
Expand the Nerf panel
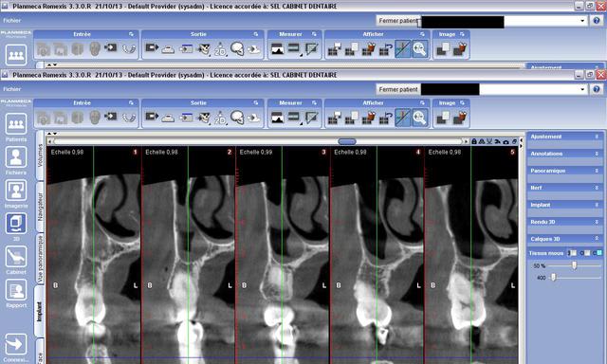[565, 188]
